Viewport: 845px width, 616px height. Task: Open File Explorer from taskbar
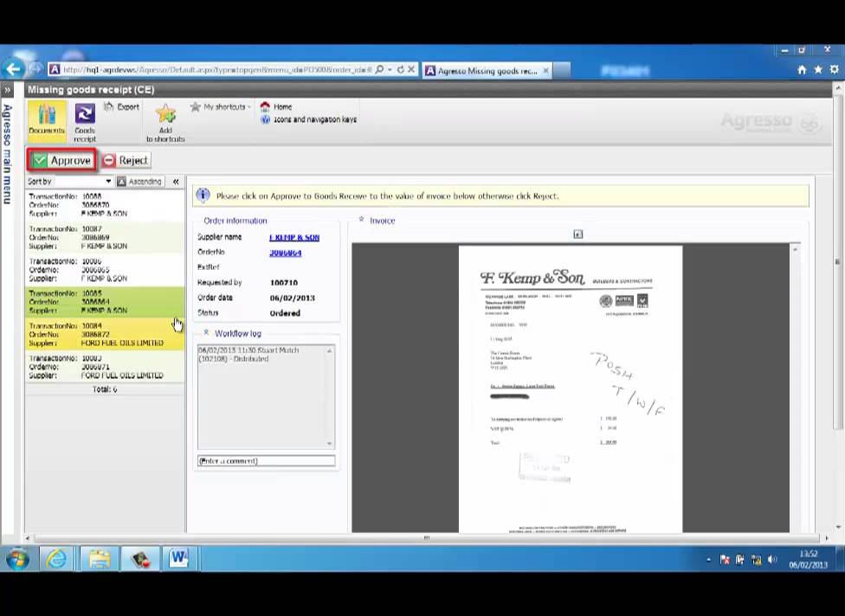[100, 558]
